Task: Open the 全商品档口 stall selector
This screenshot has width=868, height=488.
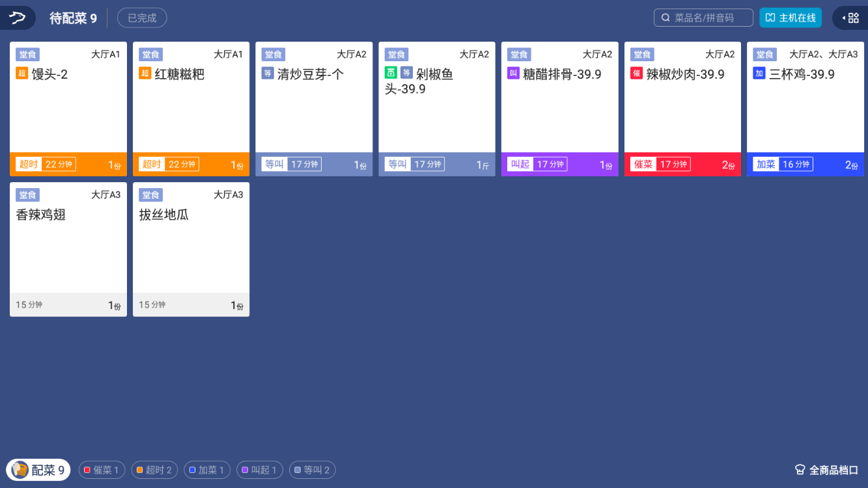Action: (827, 470)
